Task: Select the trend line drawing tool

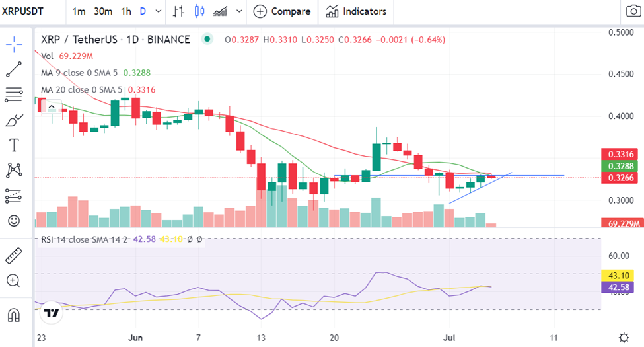Action: (14, 69)
